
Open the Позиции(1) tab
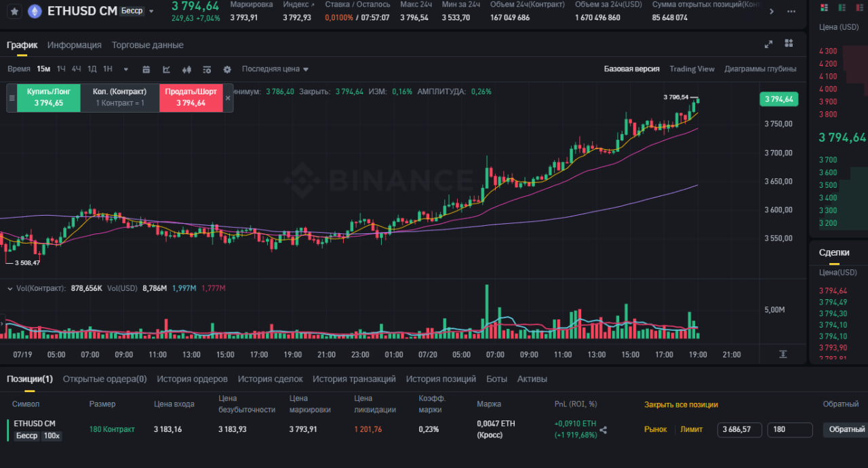[x=30, y=379]
